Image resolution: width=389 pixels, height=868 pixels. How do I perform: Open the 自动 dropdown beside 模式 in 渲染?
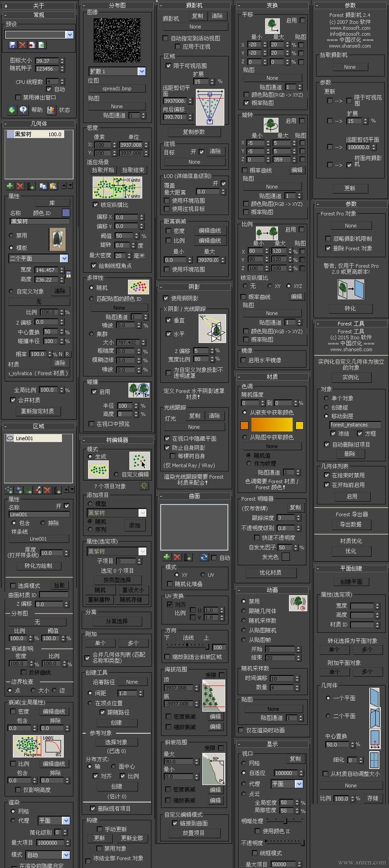point(66,855)
